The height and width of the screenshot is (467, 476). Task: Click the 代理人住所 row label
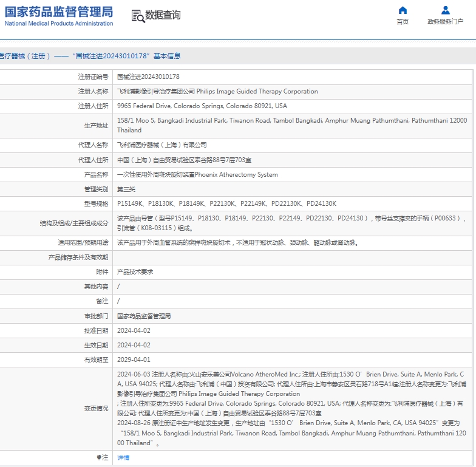[x=93, y=160]
